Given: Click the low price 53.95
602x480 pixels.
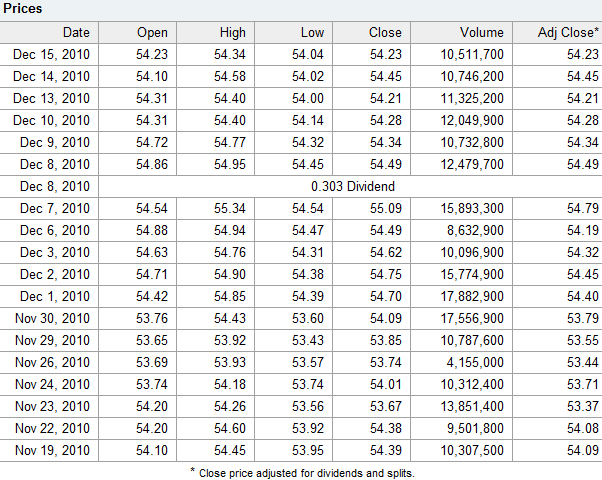Looking at the screenshot, I should click(308, 450).
